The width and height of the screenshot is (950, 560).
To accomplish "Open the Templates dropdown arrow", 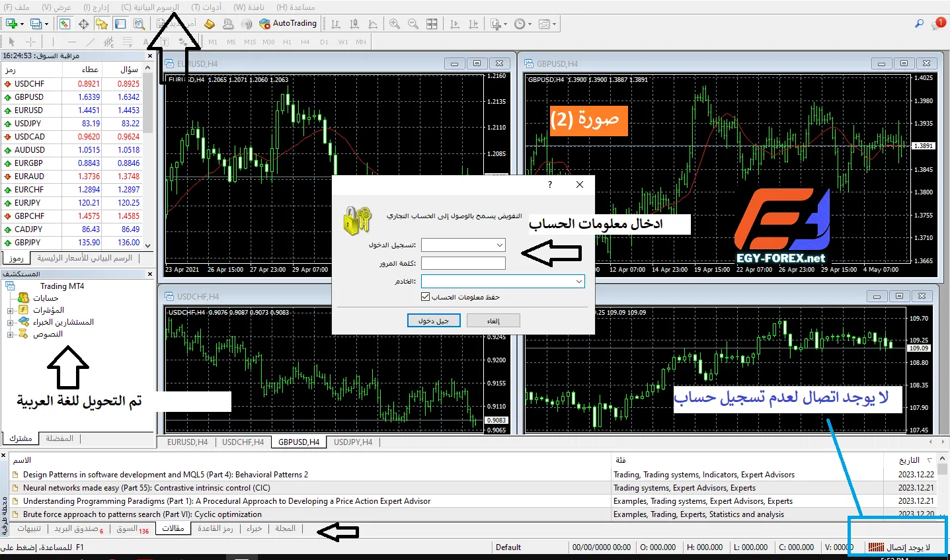I will (554, 24).
